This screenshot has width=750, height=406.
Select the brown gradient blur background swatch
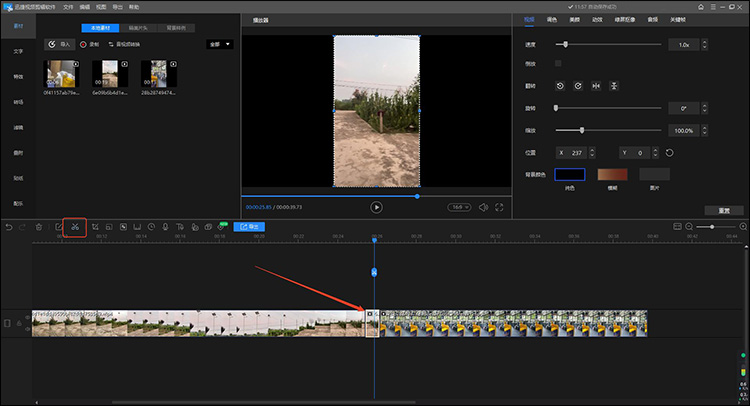(x=612, y=174)
